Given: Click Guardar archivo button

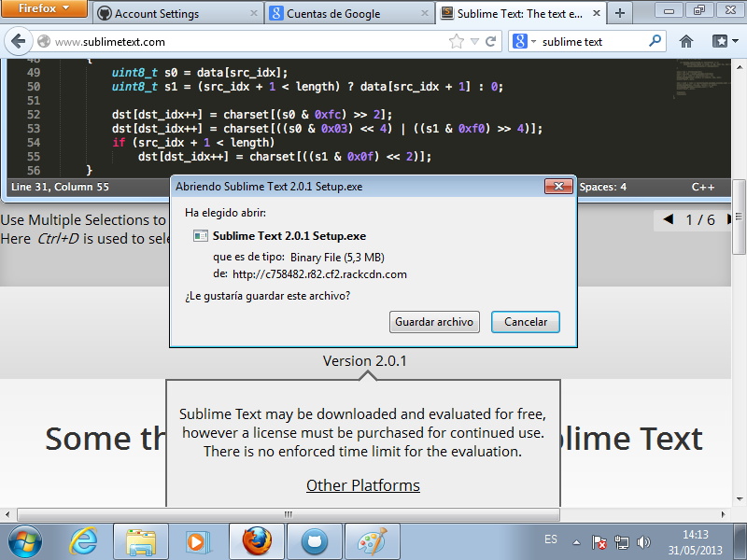Looking at the screenshot, I should click(x=434, y=322).
